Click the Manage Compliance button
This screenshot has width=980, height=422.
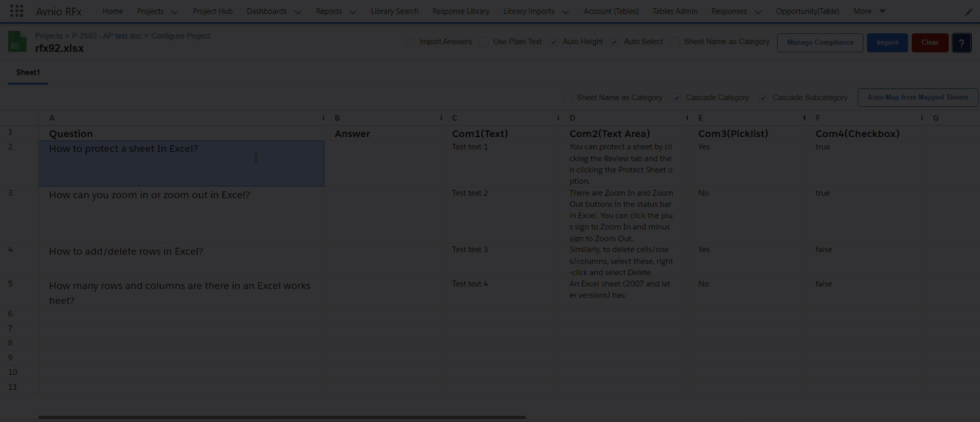point(820,43)
